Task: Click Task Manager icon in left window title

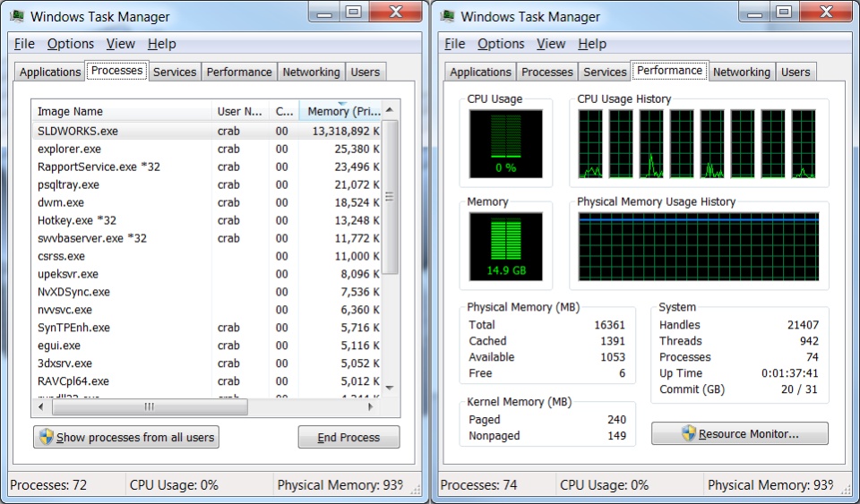Action: (17, 16)
